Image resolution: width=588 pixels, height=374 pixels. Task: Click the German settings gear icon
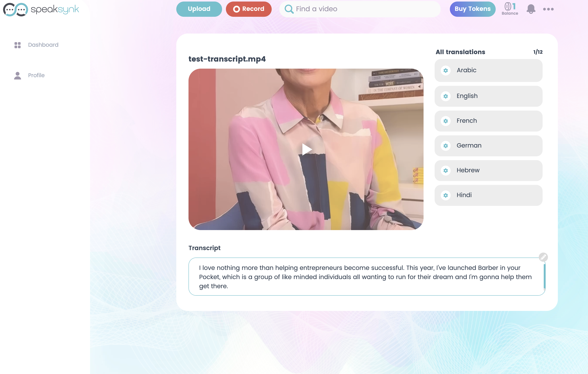446,146
